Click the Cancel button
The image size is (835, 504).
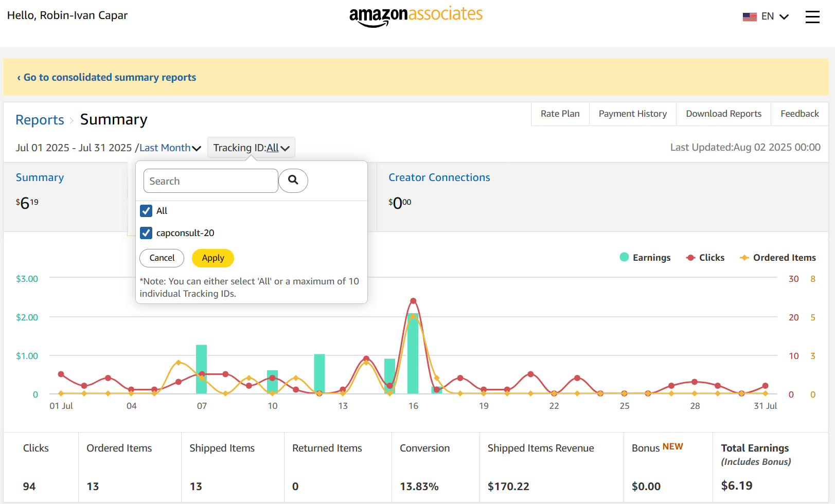(162, 258)
